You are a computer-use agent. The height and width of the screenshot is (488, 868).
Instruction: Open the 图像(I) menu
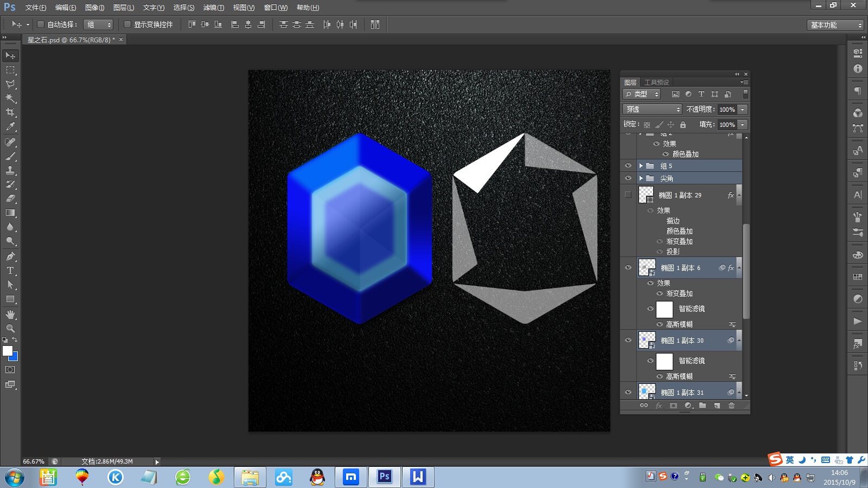(x=94, y=8)
